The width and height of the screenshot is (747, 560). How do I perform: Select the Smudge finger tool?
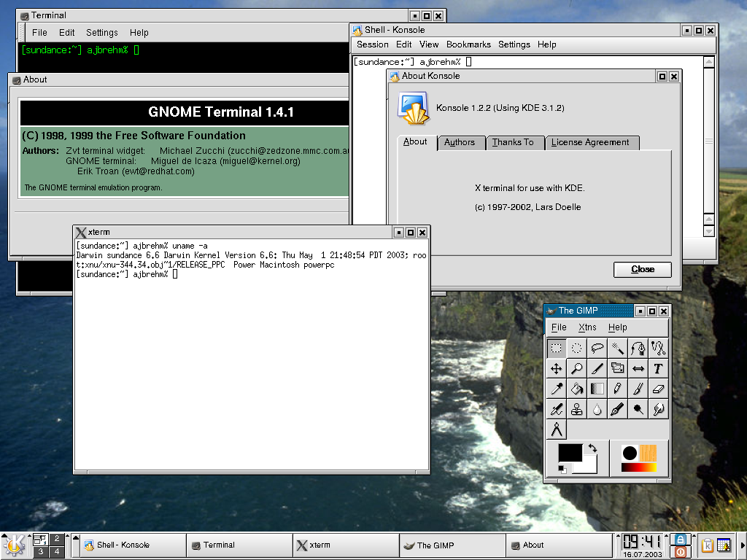pyautogui.click(x=659, y=410)
